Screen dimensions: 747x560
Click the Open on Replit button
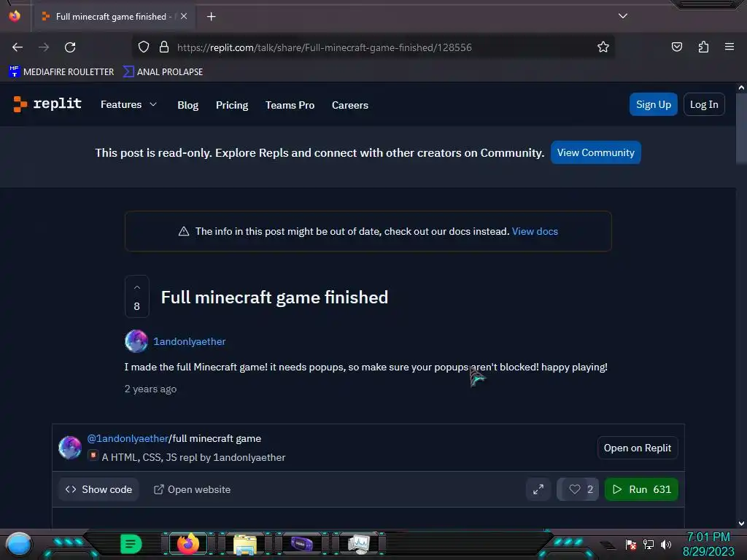(x=637, y=448)
